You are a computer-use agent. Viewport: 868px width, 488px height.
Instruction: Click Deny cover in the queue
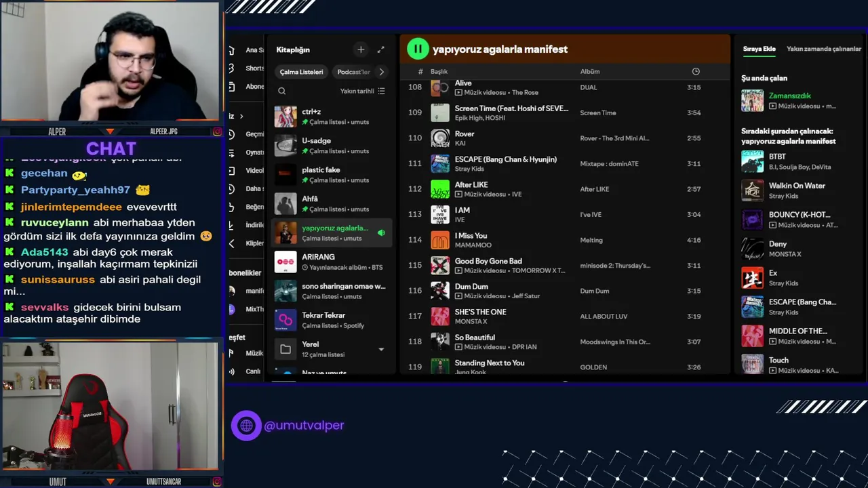[x=752, y=249]
